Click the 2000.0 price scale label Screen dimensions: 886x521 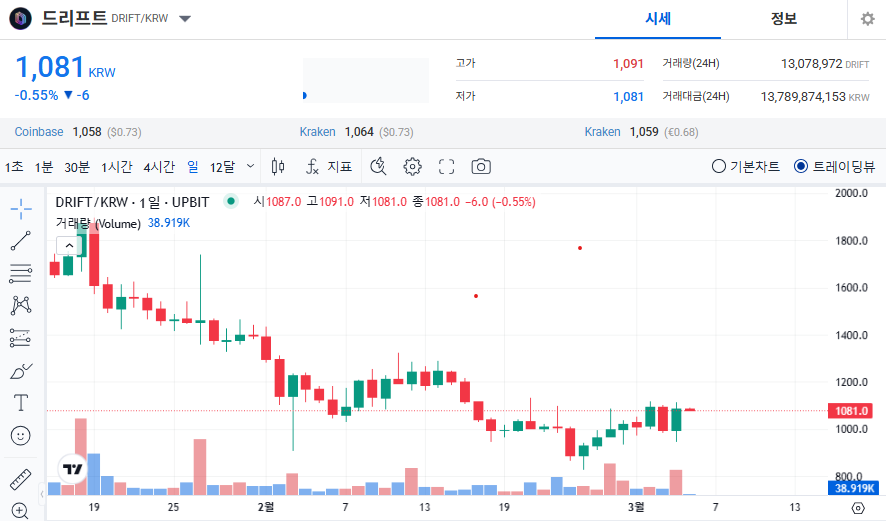[x=852, y=193]
